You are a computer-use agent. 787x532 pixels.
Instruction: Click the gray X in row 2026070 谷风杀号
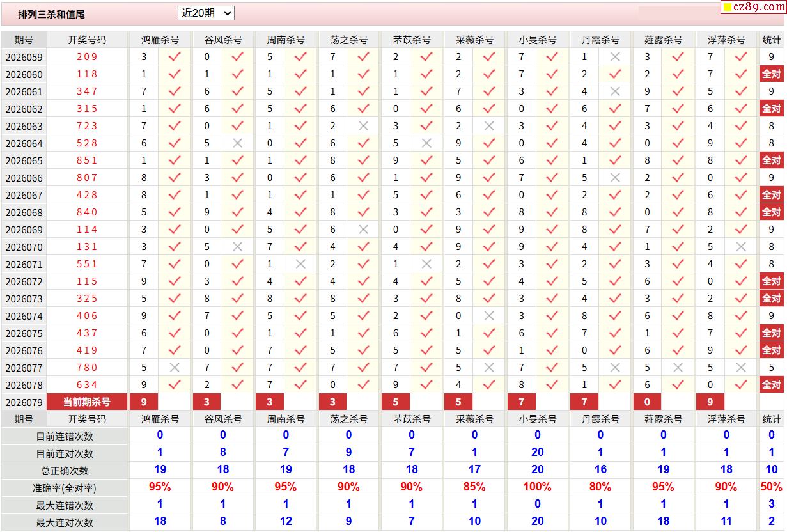pos(238,247)
